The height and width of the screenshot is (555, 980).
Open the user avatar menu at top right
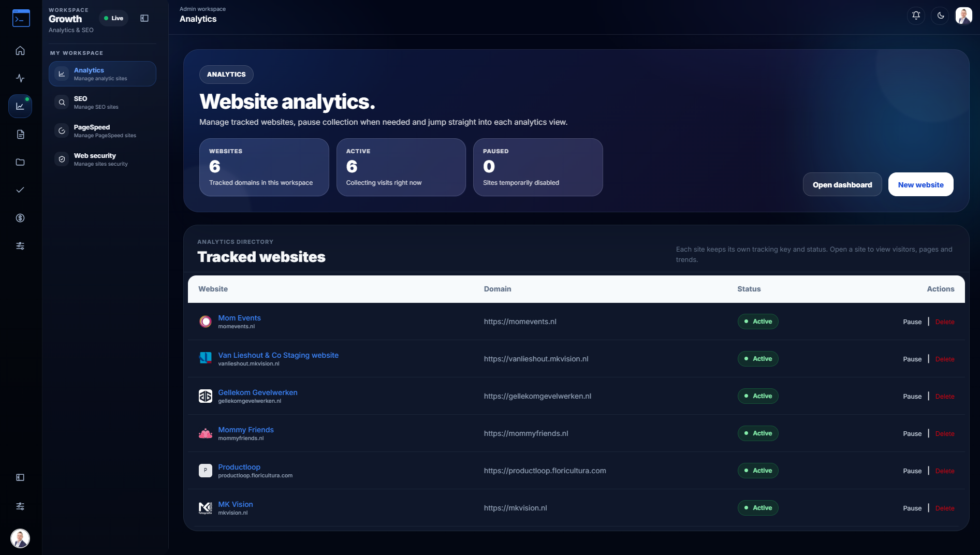pyautogui.click(x=963, y=16)
